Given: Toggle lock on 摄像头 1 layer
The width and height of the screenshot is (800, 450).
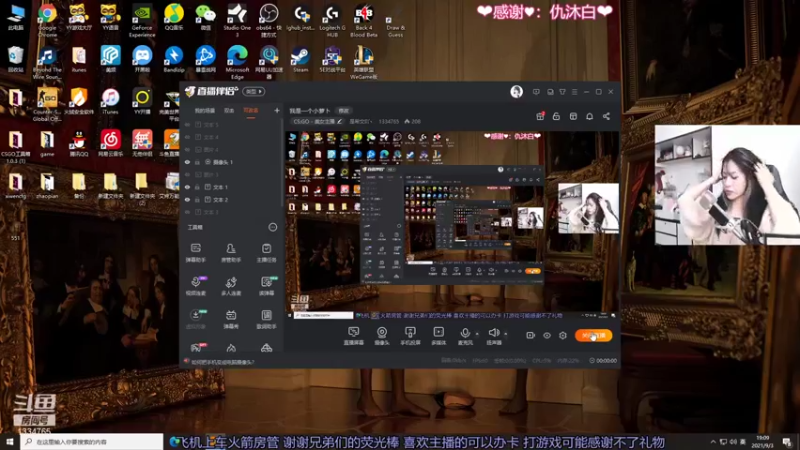Looking at the screenshot, I should [x=197, y=162].
